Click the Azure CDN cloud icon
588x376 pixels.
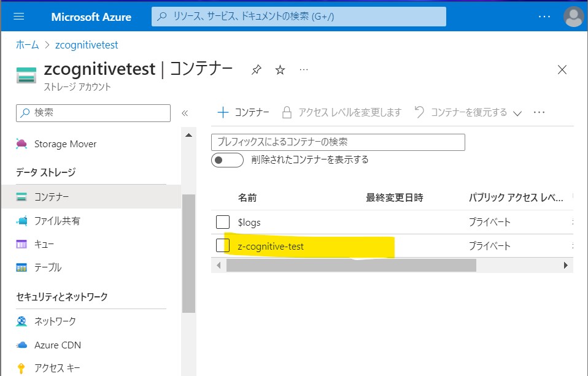coord(21,345)
